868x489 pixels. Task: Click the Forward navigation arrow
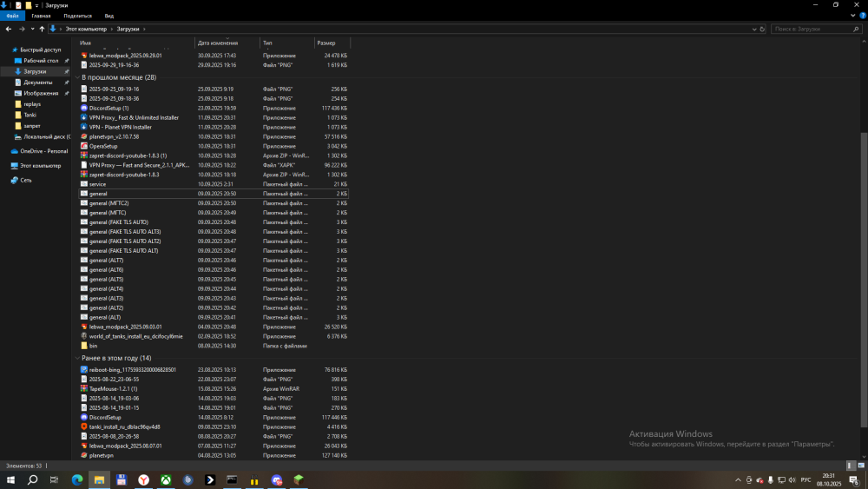[x=22, y=29]
